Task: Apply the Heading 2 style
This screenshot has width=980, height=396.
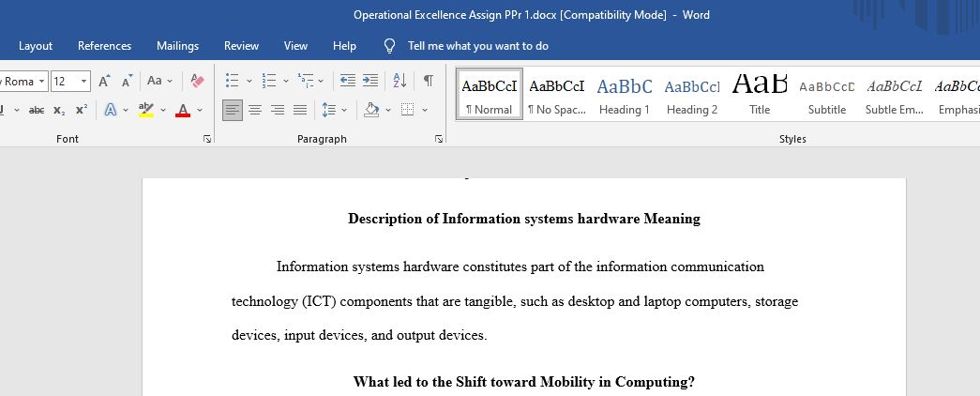Action: pos(692,95)
